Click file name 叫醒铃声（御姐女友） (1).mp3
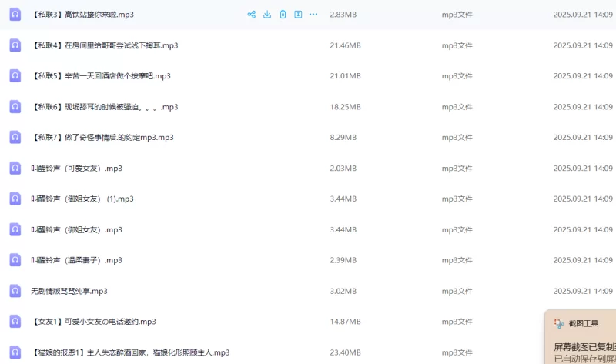Viewport: 616px width, 364px height. (x=82, y=199)
